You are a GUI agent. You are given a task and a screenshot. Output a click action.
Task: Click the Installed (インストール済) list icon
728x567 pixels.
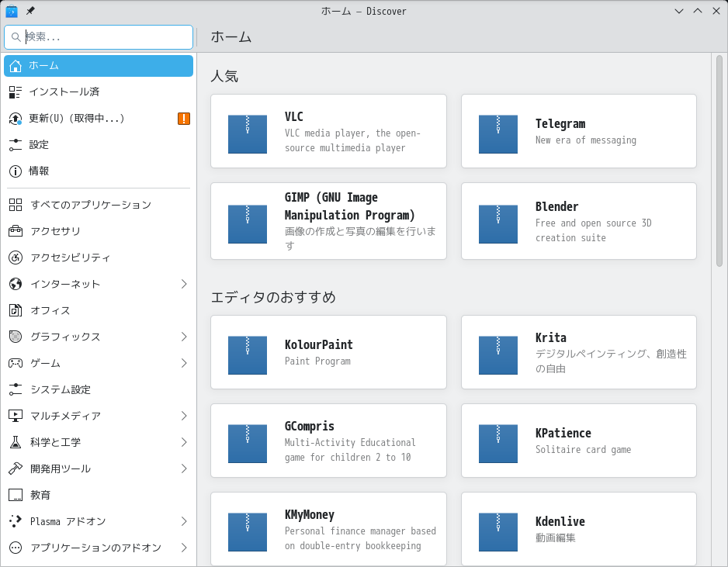tap(16, 92)
